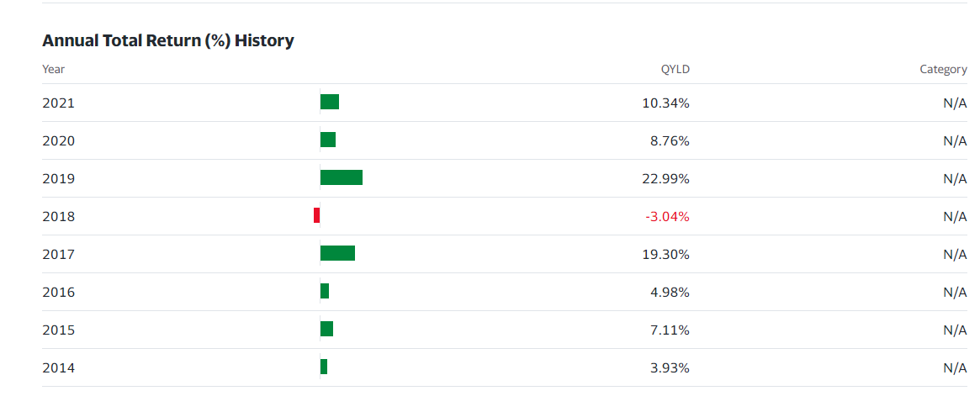This screenshot has width=980, height=412.
Task: Click the 4.98% return value
Action: [x=670, y=292]
